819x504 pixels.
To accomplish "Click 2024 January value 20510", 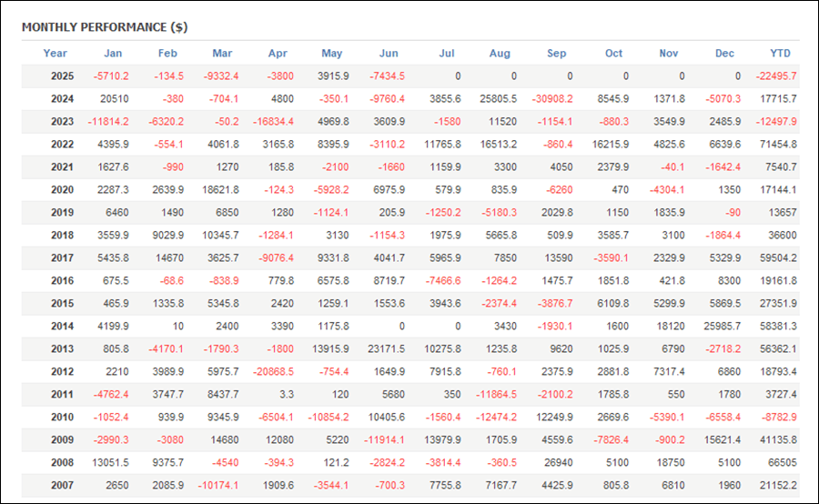I will tap(115, 99).
